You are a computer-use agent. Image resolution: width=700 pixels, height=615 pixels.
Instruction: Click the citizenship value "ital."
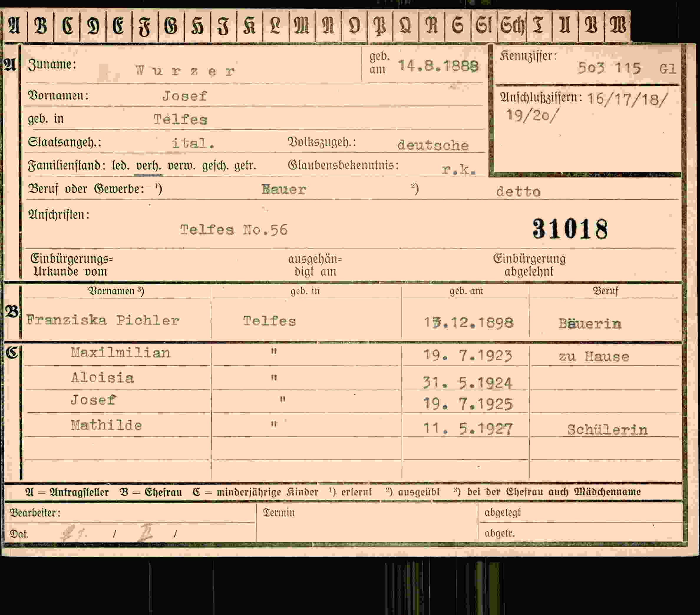pyautogui.click(x=194, y=143)
